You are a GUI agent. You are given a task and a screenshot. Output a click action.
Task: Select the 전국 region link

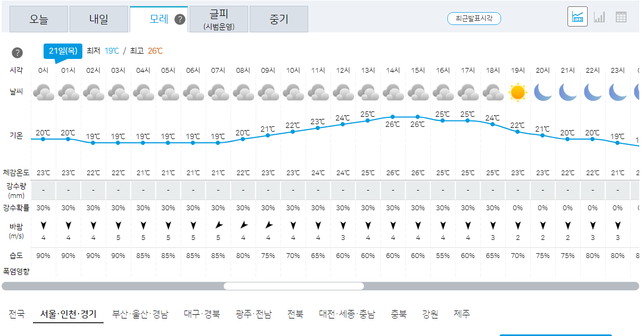16,314
